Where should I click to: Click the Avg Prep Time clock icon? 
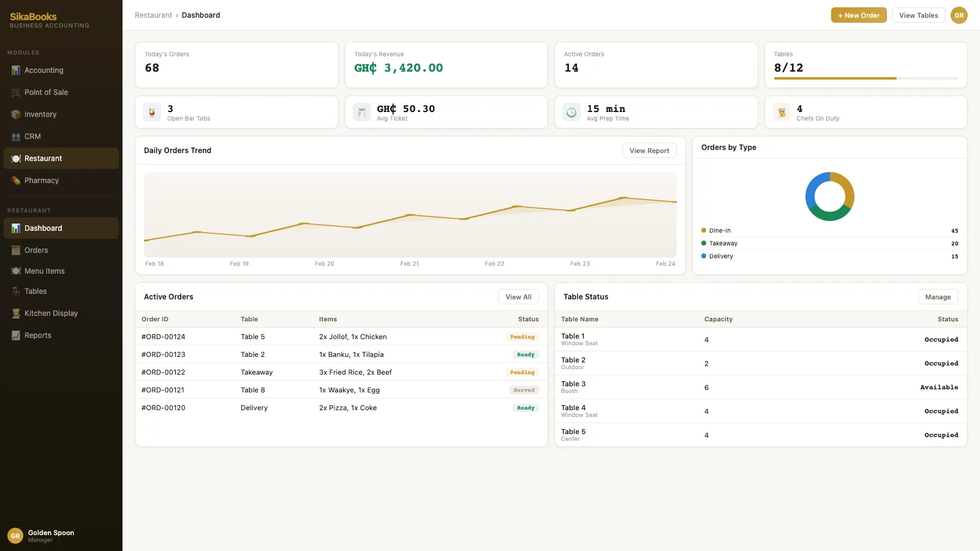point(571,112)
